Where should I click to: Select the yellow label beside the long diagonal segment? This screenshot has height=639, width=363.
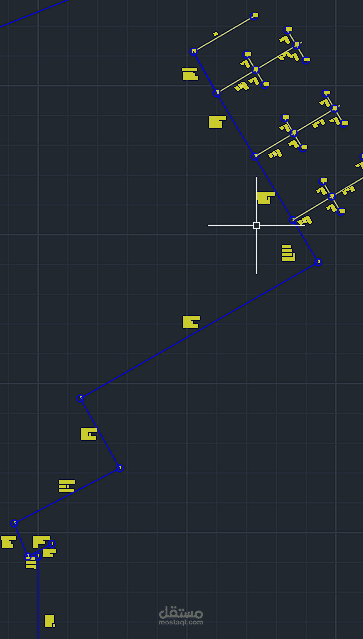(x=191, y=322)
